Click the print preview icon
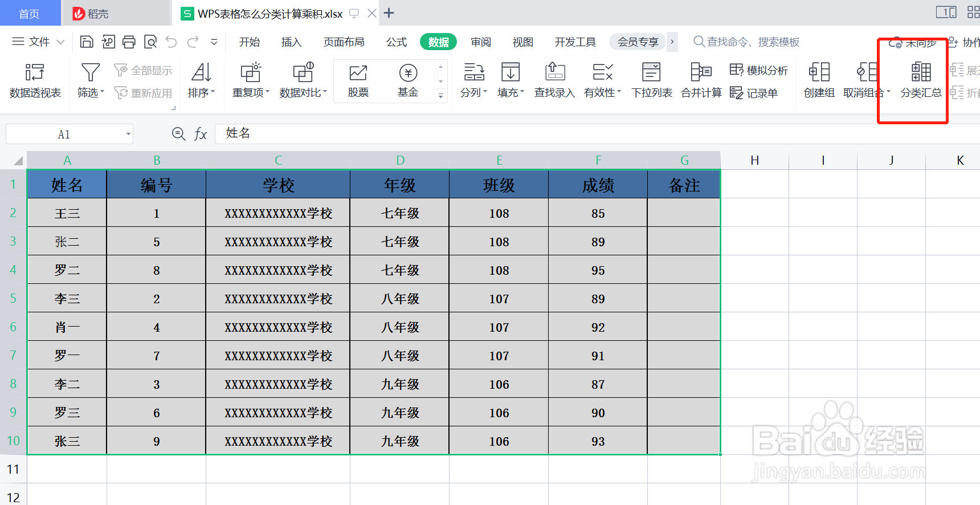The image size is (980, 505). tap(150, 42)
